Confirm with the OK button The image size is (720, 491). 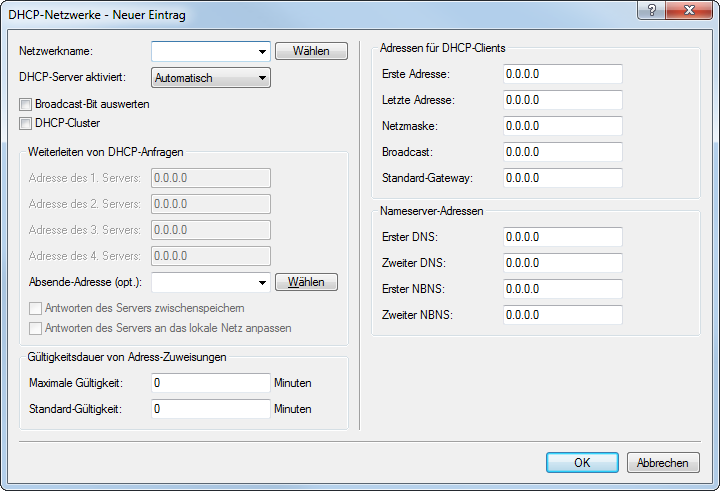pos(582,463)
